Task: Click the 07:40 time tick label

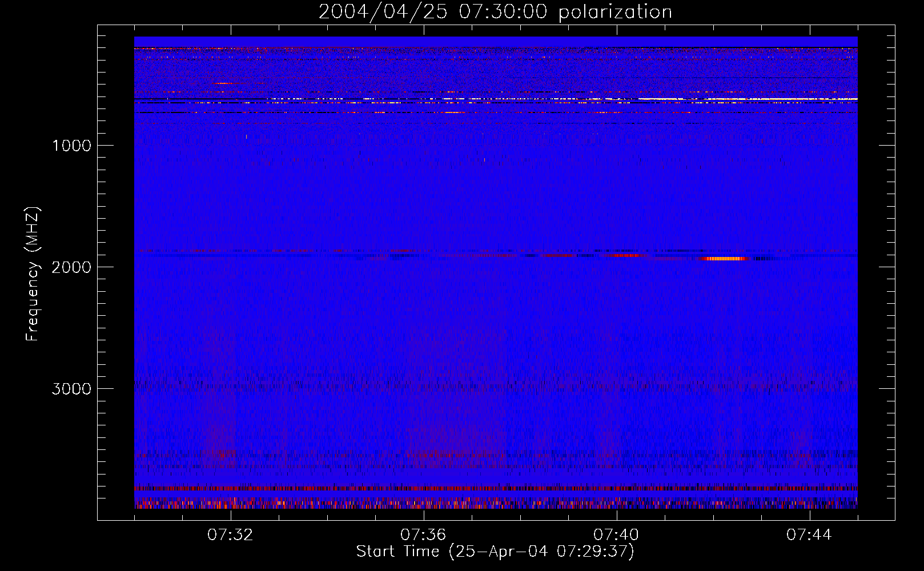Action: (616, 535)
